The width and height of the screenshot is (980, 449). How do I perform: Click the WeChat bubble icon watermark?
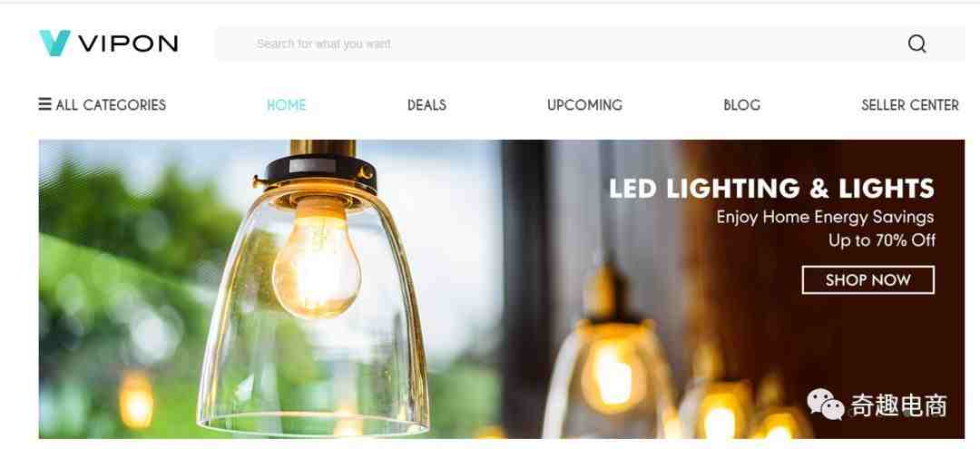click(825, 404)
